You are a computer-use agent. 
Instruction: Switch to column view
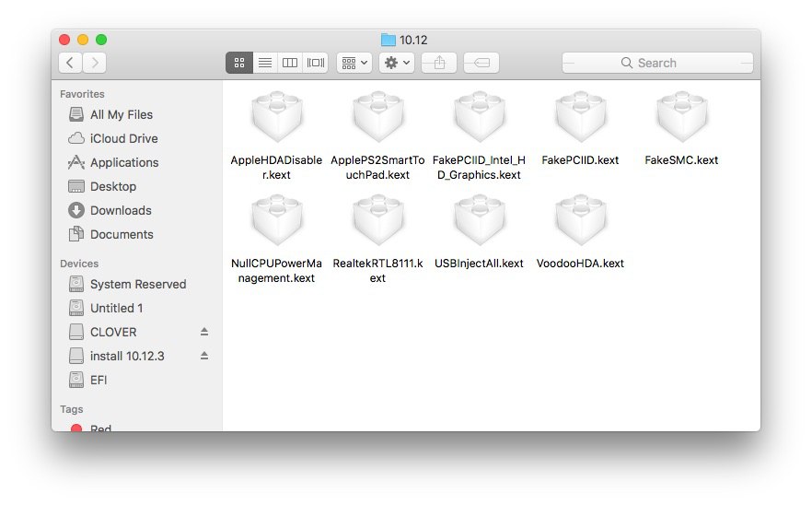(x=290, y=63)
